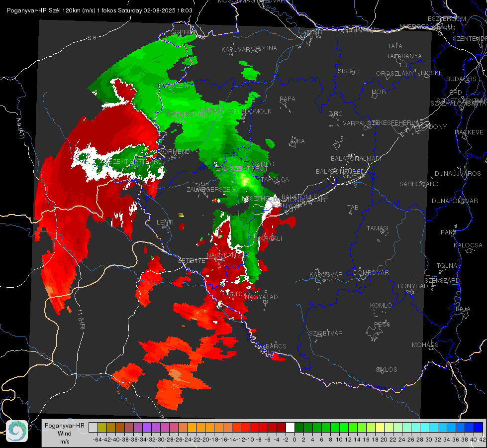Image resolution: width=487 pixels, height=448 pixels.
Task: Click the pale yellow legend swatch above 18
Action: pyautogui.click(x=380, y=428)
